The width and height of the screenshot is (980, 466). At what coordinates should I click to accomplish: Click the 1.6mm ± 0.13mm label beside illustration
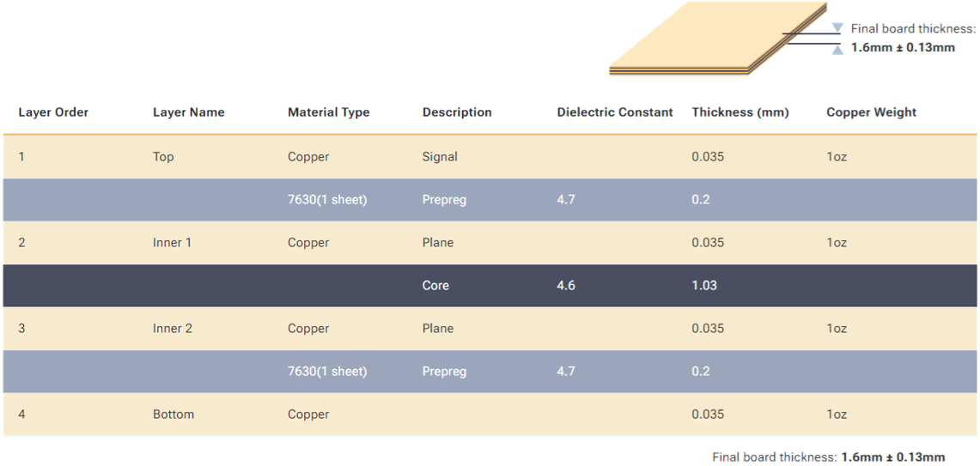pyautogui.click(x=903, y=47)
